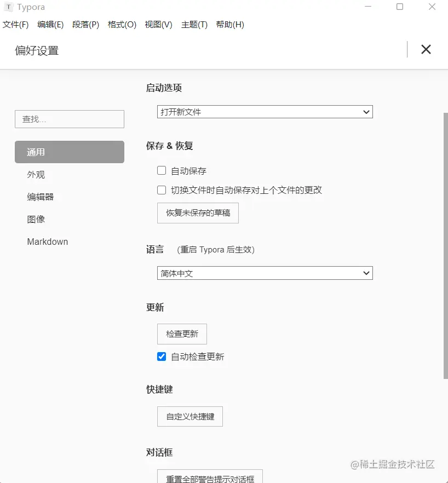Select the 通用 settings category

pos(69,152)
